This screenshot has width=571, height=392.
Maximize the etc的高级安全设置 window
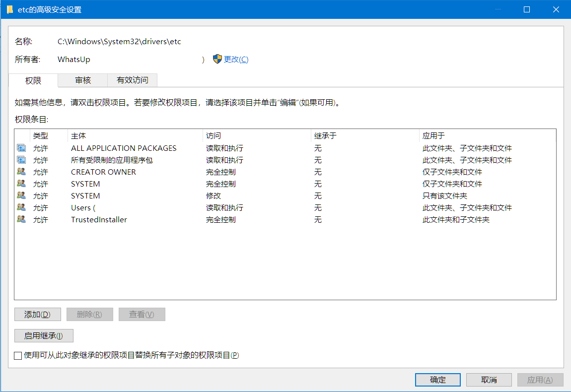pos(527,9)
